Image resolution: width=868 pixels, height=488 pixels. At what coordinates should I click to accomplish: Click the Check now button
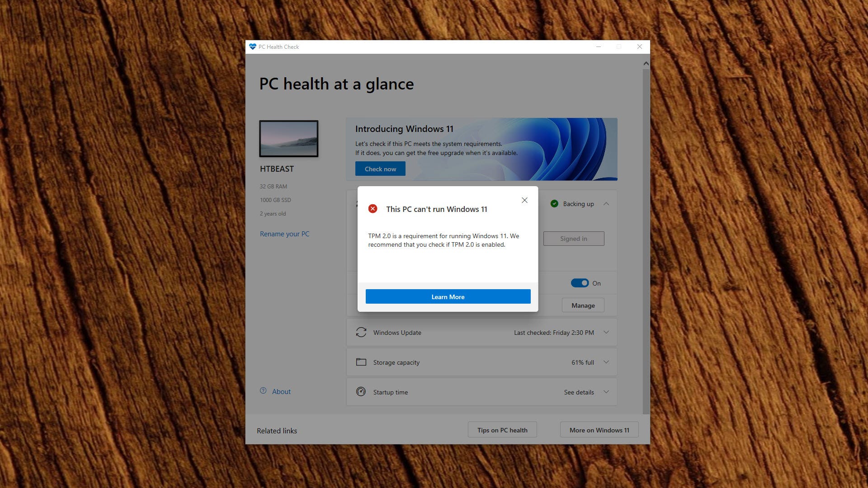tap(380, 169)
